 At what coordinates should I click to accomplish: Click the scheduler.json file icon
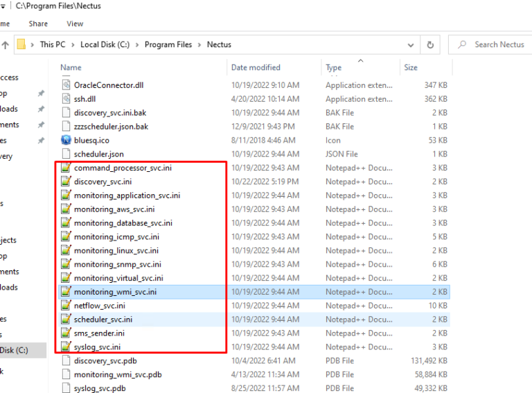[x=66, y=154]
